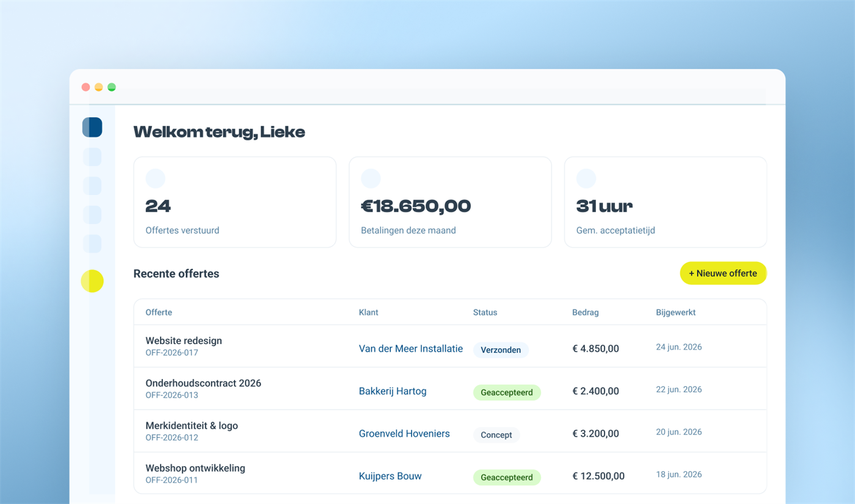Click Geaccepteerd badge for Kuijpers Bouw
The width and height of the screenshot is (855, 504).
click(x=507, y=477)
